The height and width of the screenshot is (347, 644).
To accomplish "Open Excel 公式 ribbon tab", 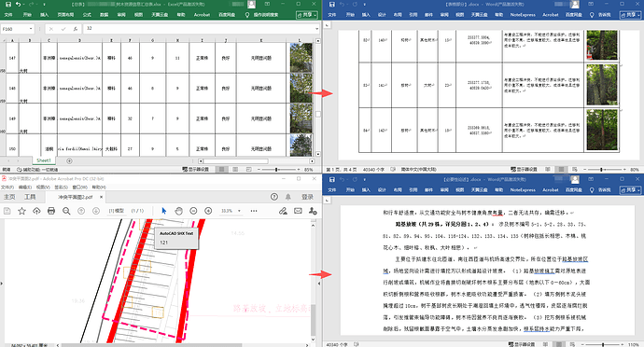I will [x=87, y=15].
